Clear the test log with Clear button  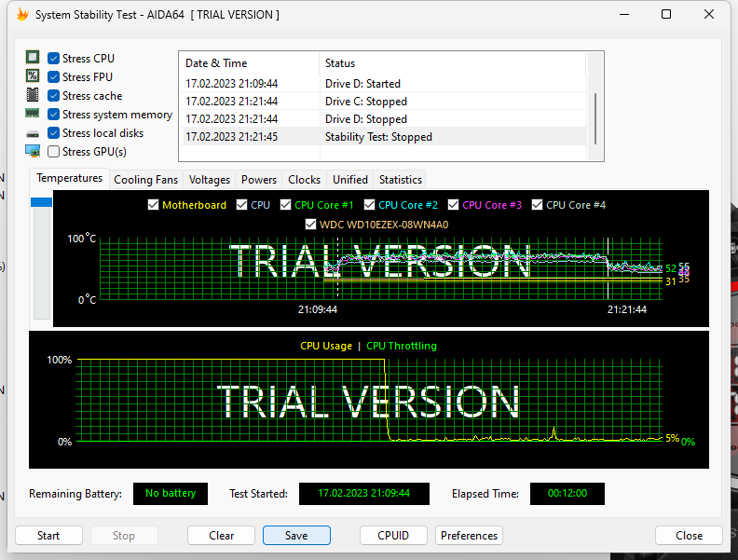[221, 536]
